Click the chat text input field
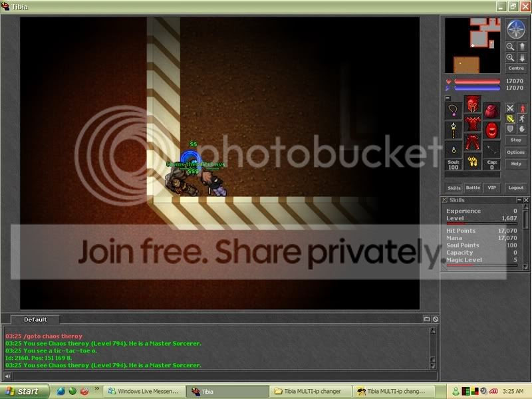The width and height of the screenshot is (532, 399). (x=225, y=376)
